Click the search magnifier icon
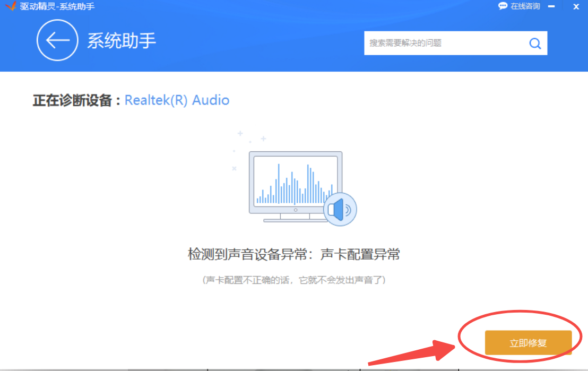The width and height of the screenshot is (588, 371). (535, 44)
